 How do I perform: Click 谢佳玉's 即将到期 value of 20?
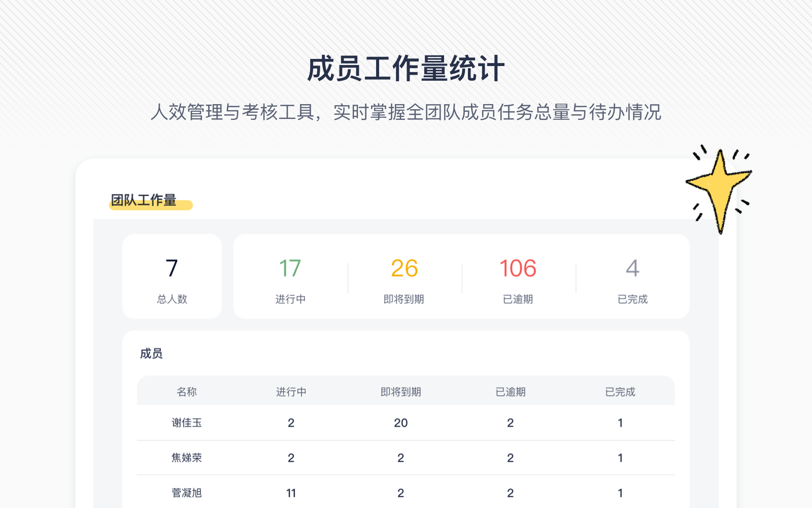pyautogui.click(x=400, y=423)
